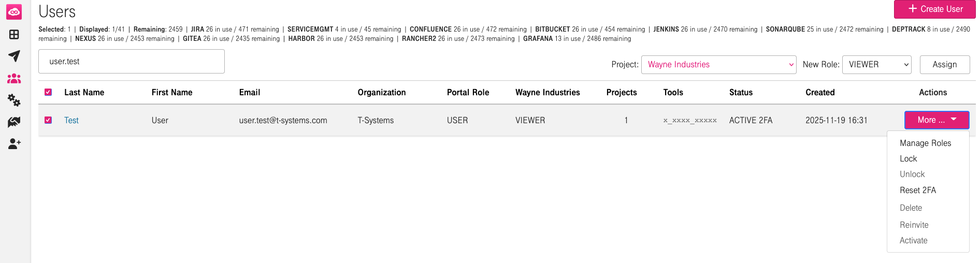This screenshot has height=263, width=980.
Task: Open the Test last name link
Action: tap(71, 121)
